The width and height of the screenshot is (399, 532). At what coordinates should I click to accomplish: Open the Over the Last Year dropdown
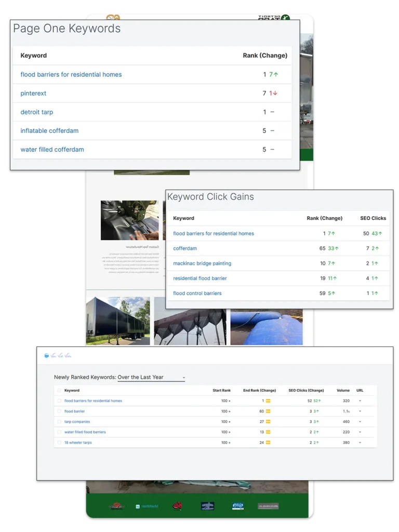click(x=151, y=377)
